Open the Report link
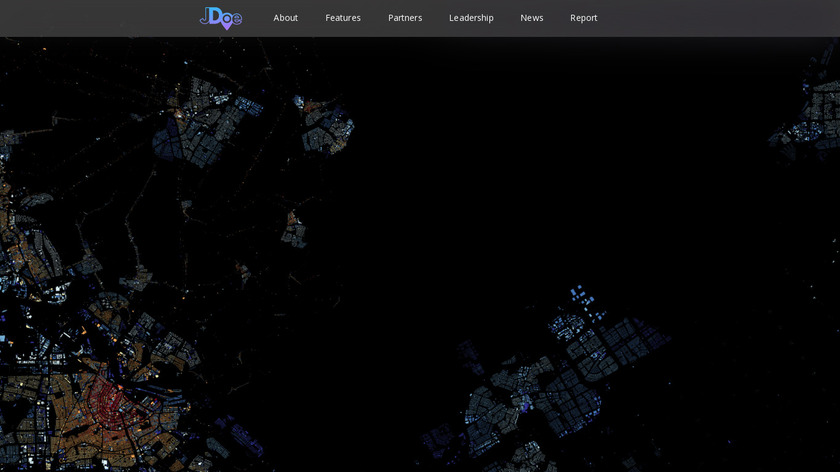Viewport: 840px width, 472px height. click(583, 18)
